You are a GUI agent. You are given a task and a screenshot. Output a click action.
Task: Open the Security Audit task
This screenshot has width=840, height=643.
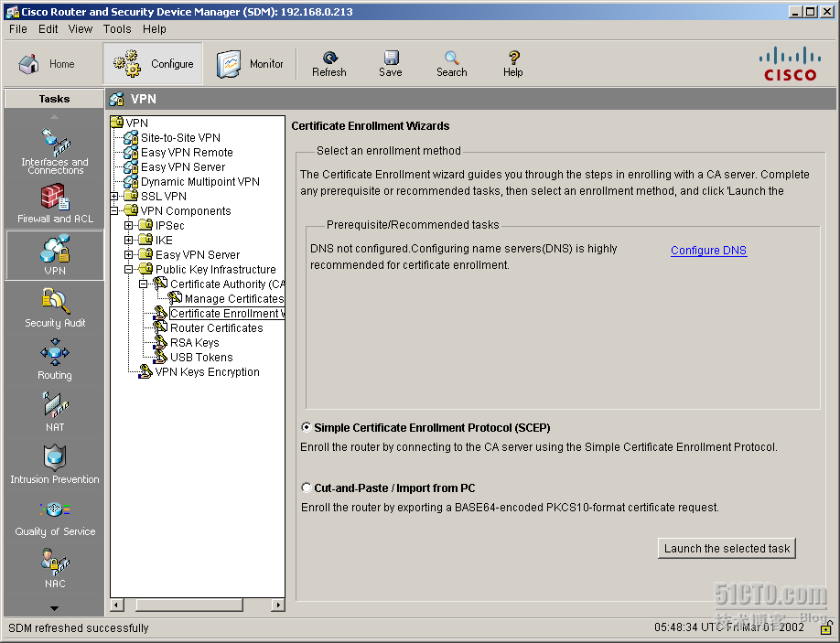[55, 308]
